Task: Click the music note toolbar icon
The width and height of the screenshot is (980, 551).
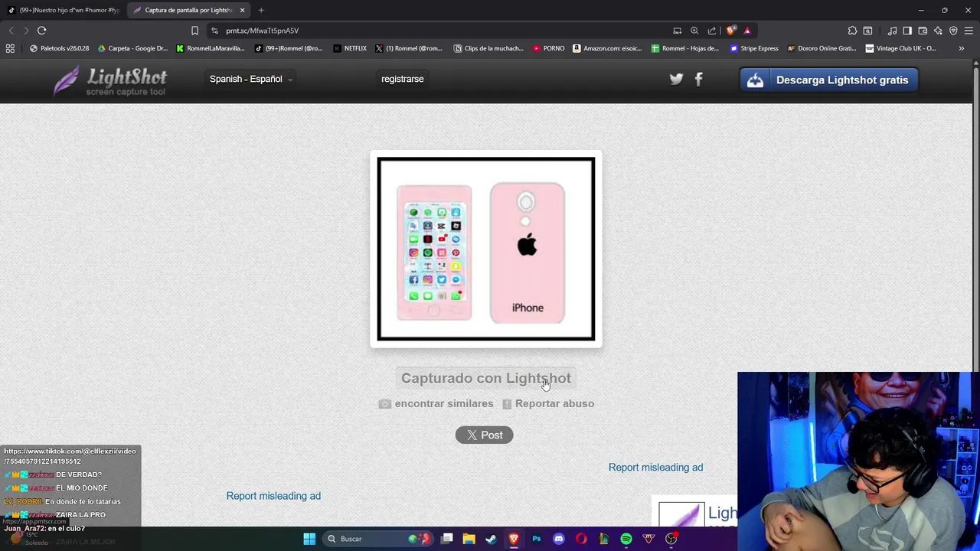Action: (x=892, y=31)
